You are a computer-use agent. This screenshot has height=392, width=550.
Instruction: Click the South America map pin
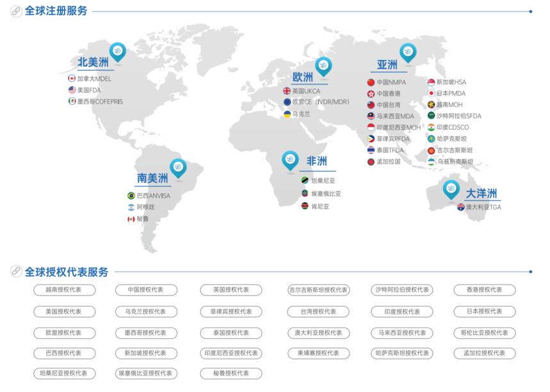tap(178, 168)
